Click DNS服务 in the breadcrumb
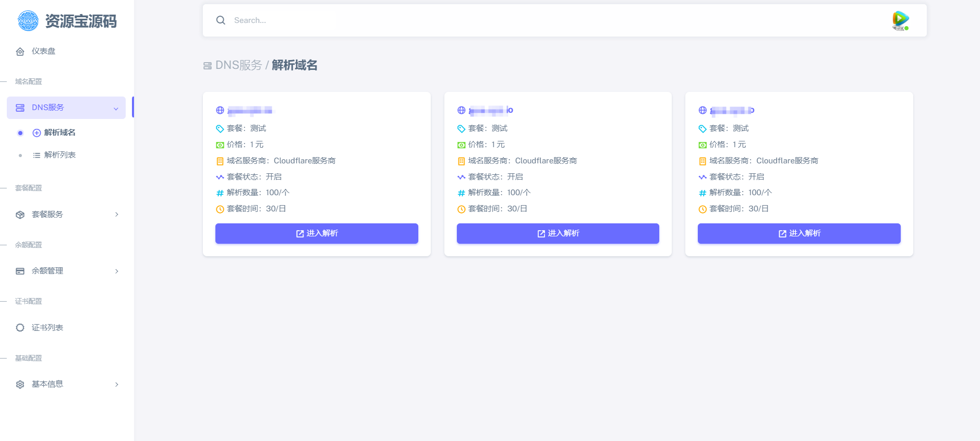980x441 pixels. [239, 65]
